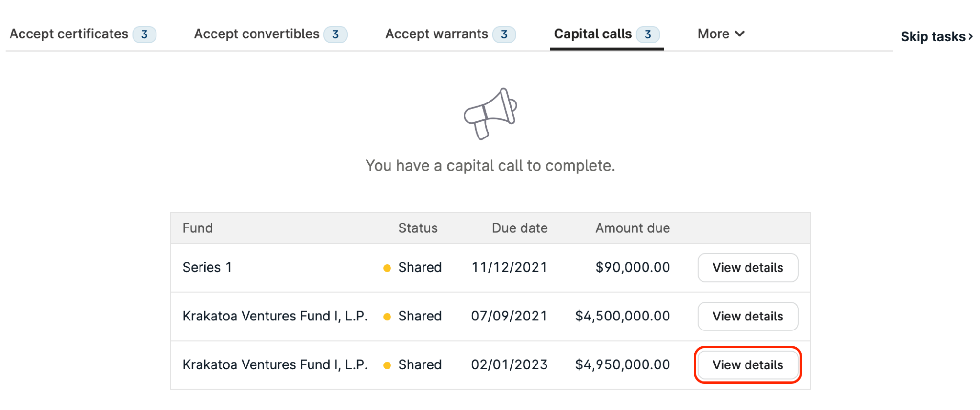Click the status dot on the 07/09/2021 row
This screenshot has height=410, width=980.
click(x=387, y=317)
